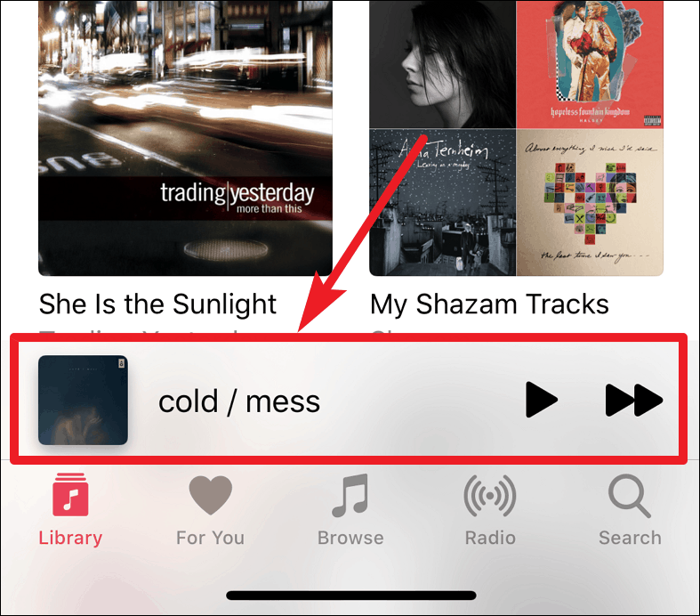Tap the hopeless fountain kingdom cover
The height and width of the screenshot is (616, 700).
click(x=590, y=64)
